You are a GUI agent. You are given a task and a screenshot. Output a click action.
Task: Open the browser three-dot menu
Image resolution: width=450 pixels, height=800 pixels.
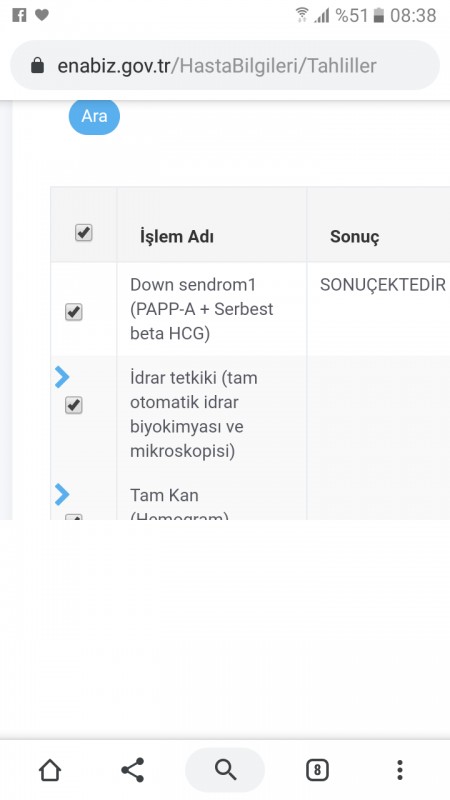(x=400, y=769)
